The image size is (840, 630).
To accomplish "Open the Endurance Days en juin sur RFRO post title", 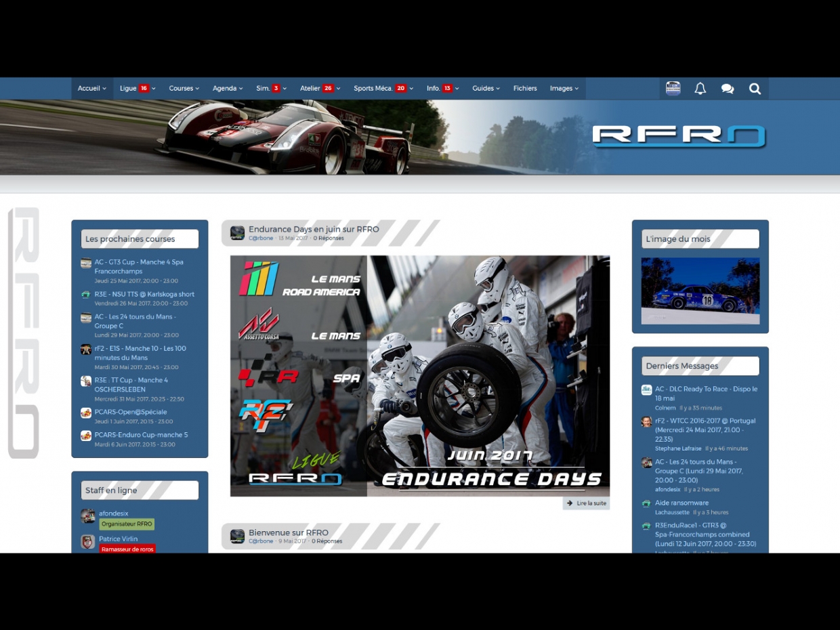I will click(x=314, y=230).
